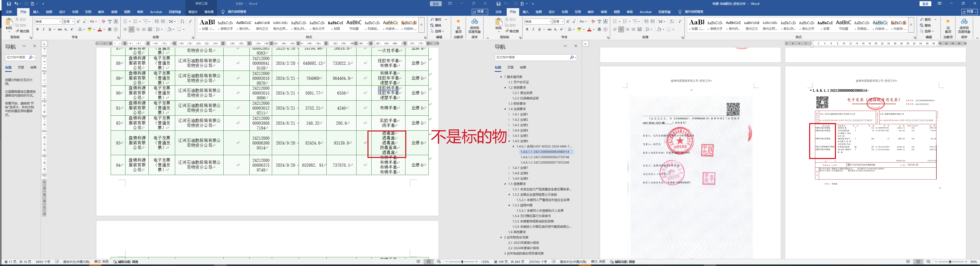Align text left in left 文档1 window

[125, 29]
